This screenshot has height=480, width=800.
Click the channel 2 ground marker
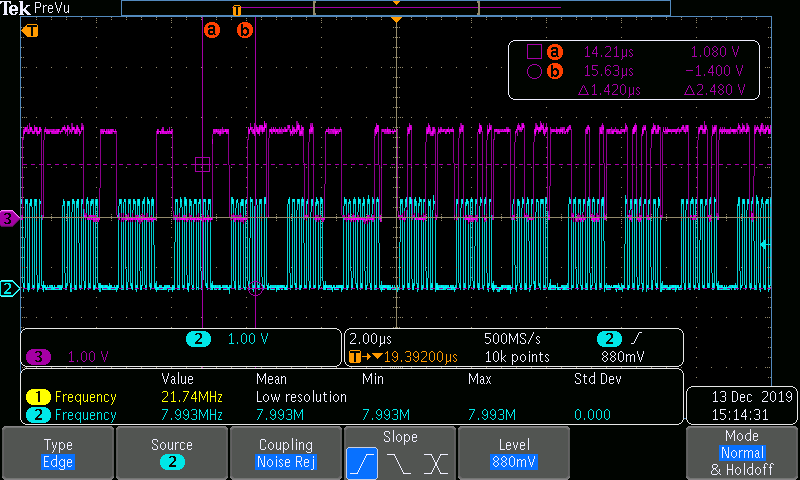click(9, 289)
